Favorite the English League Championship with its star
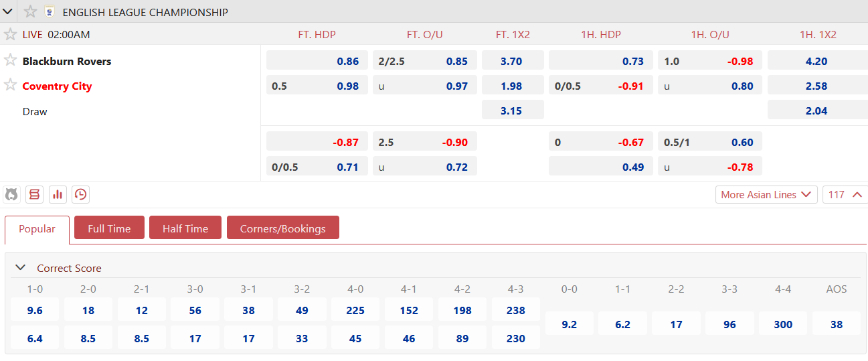 [30, 11]
